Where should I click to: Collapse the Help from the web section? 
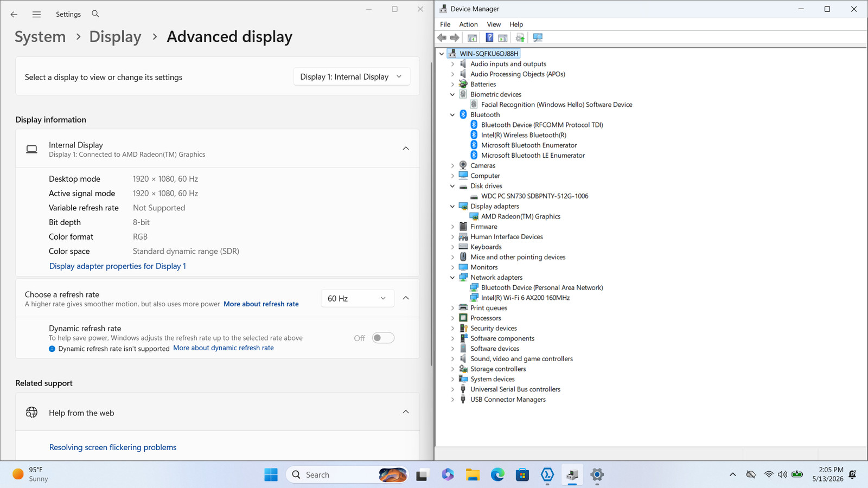point(406,412)
